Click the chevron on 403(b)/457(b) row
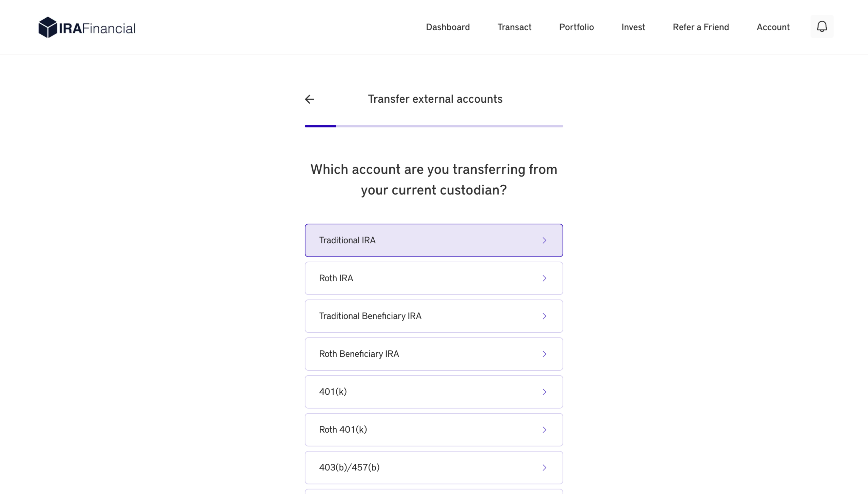The height and width of the screenshot is (494, 868). 544,468
